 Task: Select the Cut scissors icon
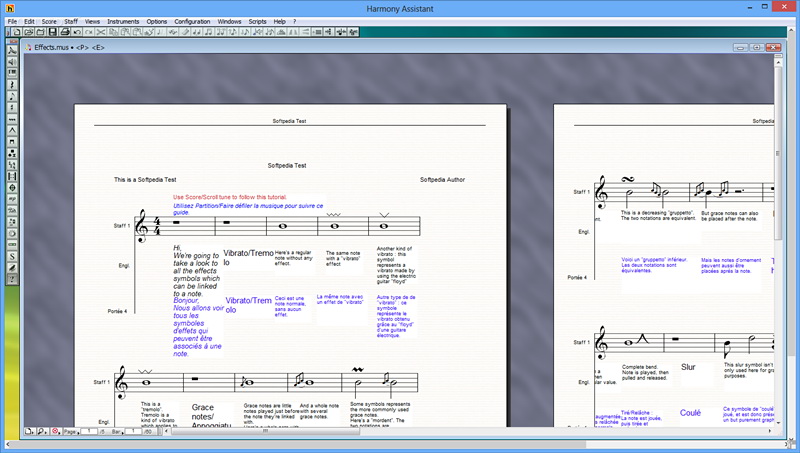click(101, 32)
